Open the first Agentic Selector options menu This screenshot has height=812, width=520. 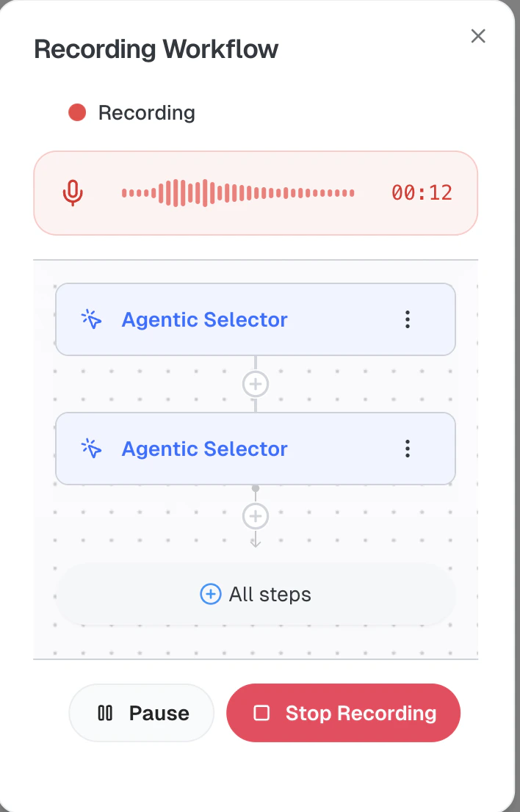408,319
